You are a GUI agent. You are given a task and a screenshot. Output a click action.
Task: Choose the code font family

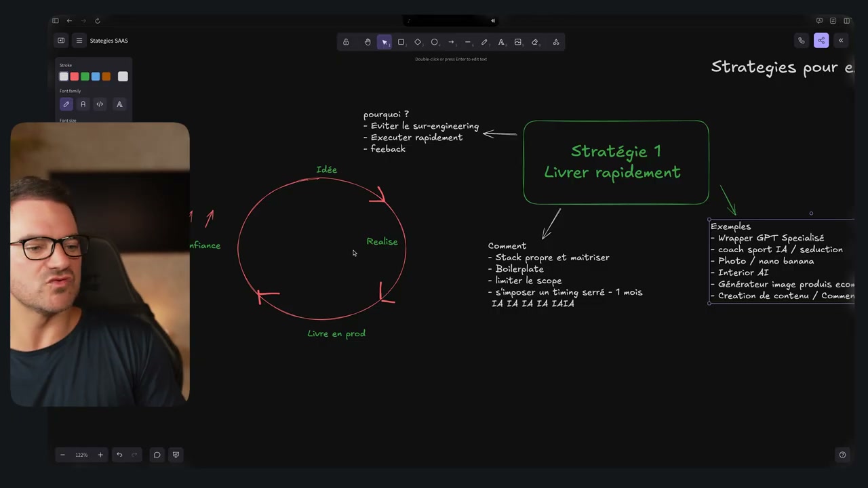[100, 104]
